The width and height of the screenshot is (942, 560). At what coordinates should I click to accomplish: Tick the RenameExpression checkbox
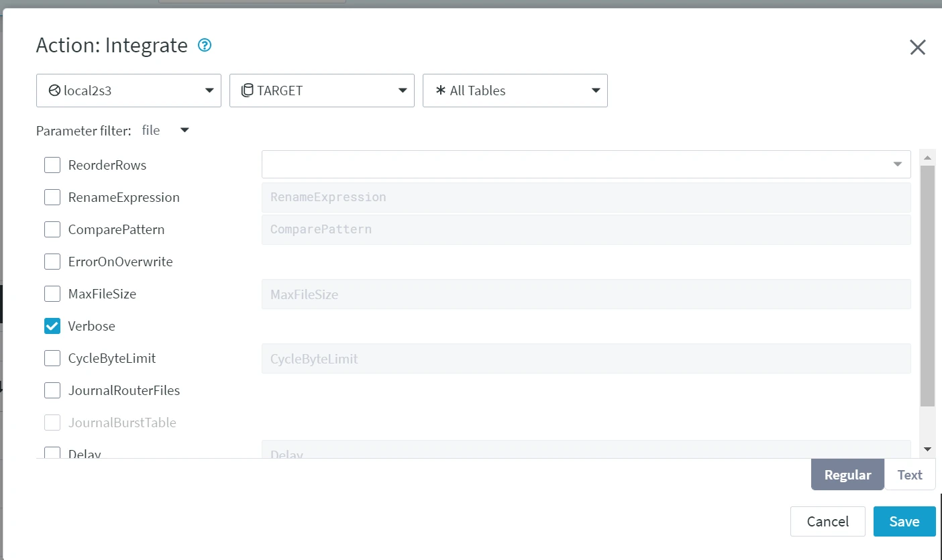pos(52,197)
